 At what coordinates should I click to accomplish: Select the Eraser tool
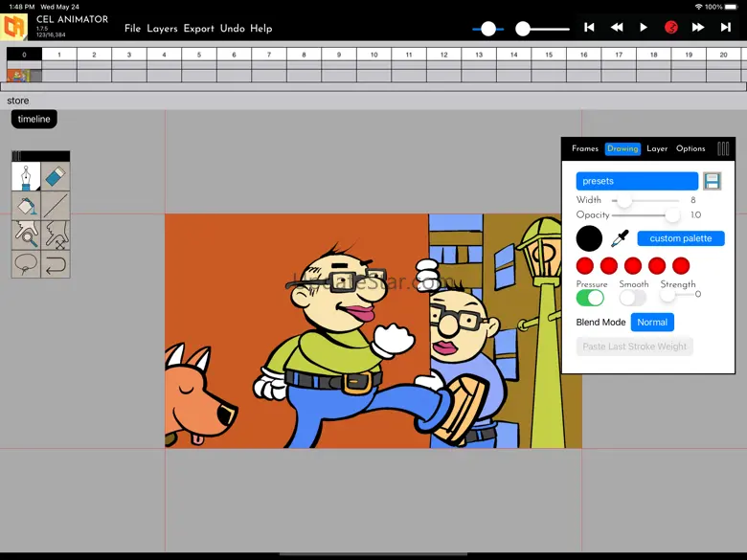click(x=56, y=177)
